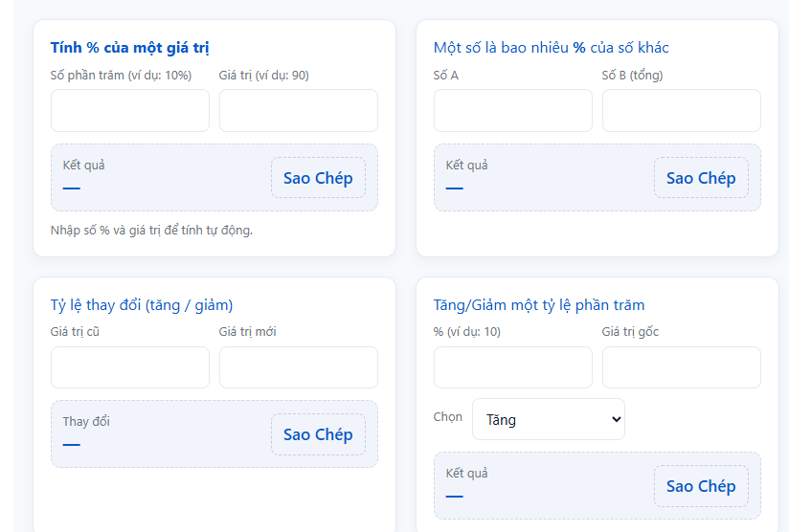Select the 'Giá trị gốc' input field
The image size is (789, 532).
click(x=681, y=367)
